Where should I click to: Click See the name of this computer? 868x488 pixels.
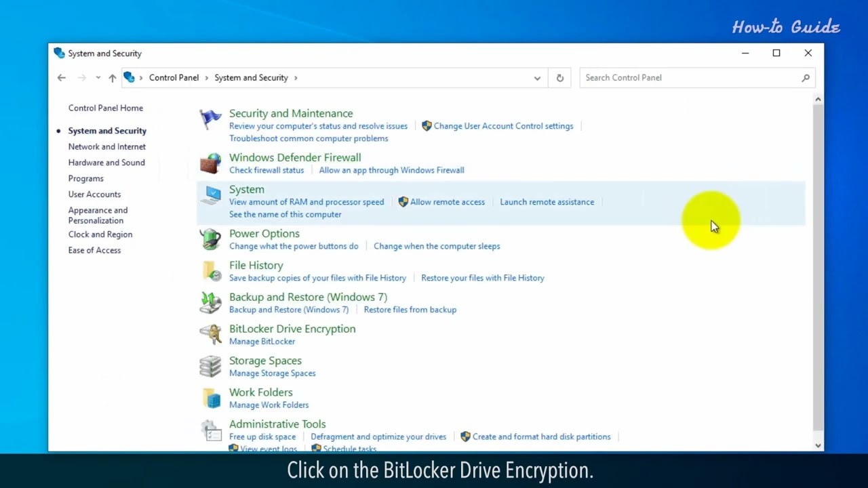pos(285,214)
